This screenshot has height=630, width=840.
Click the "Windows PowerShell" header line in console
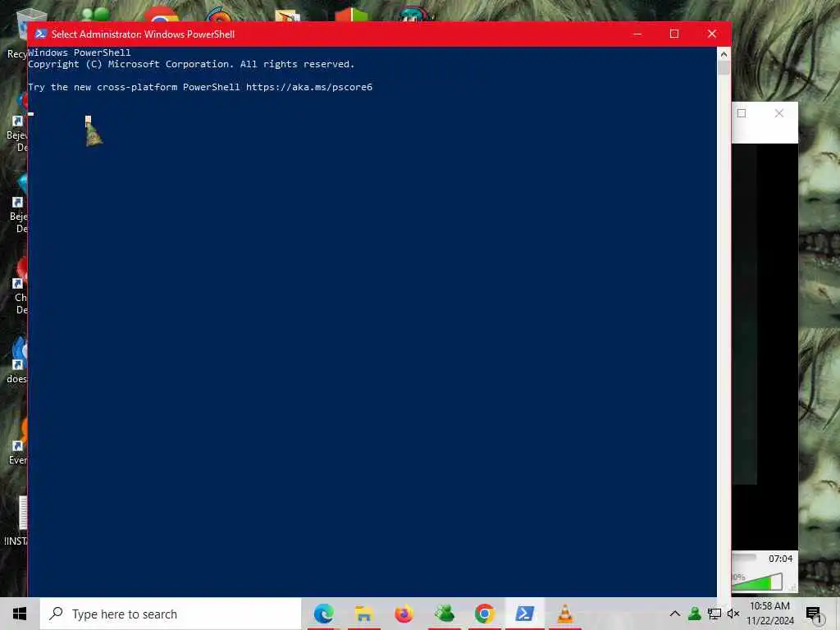coord(80,52)
